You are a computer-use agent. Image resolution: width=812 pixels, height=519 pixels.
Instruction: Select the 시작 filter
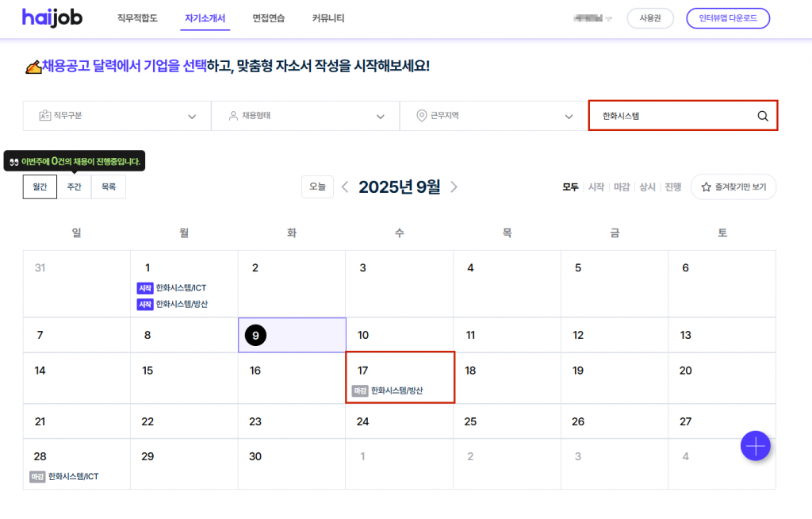pyautogui.click(x=596, y=187)
